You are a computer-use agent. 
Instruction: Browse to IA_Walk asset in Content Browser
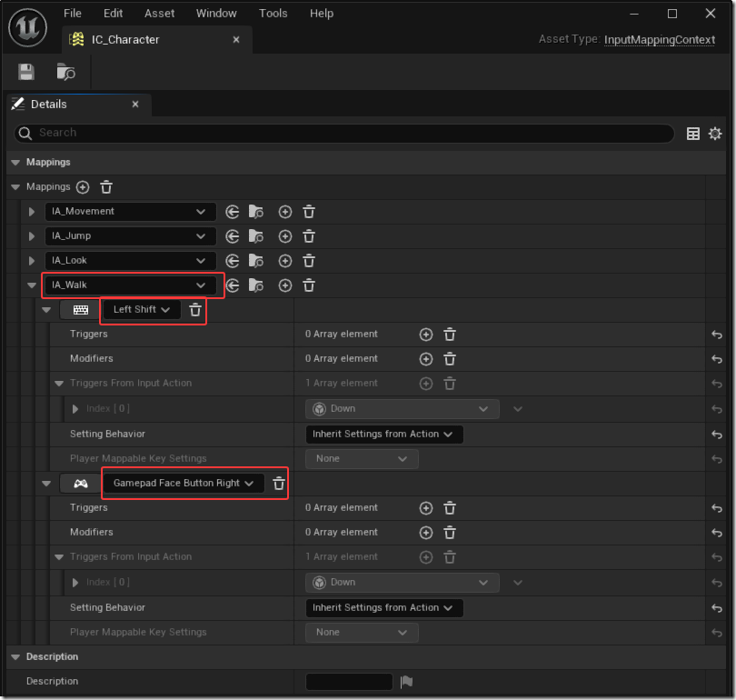pyautogui.click(x=256, y=285)
